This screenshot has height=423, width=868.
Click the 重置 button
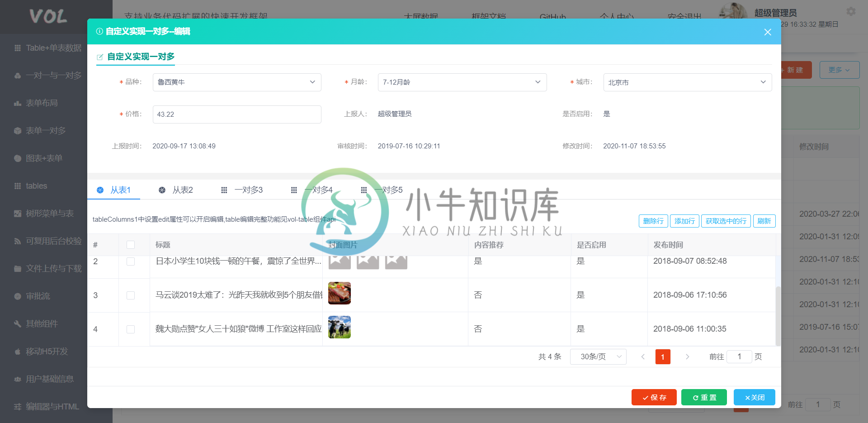[x=704, y=397]
